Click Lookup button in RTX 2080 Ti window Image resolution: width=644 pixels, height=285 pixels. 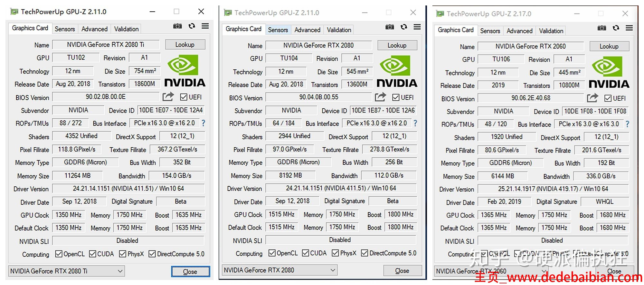[185, 44]
